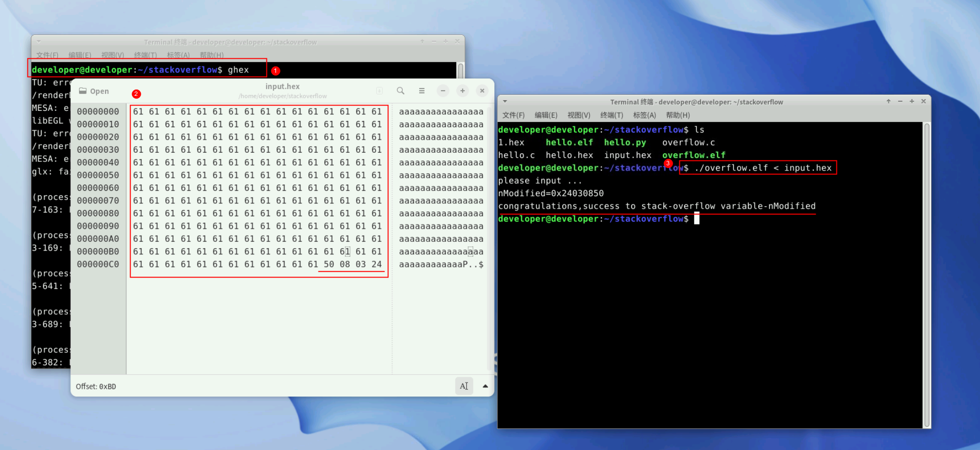This screenshot has width=980, height=450.
Task: Select offset row 000000B0 in GHex
Action: coord(98,251)
